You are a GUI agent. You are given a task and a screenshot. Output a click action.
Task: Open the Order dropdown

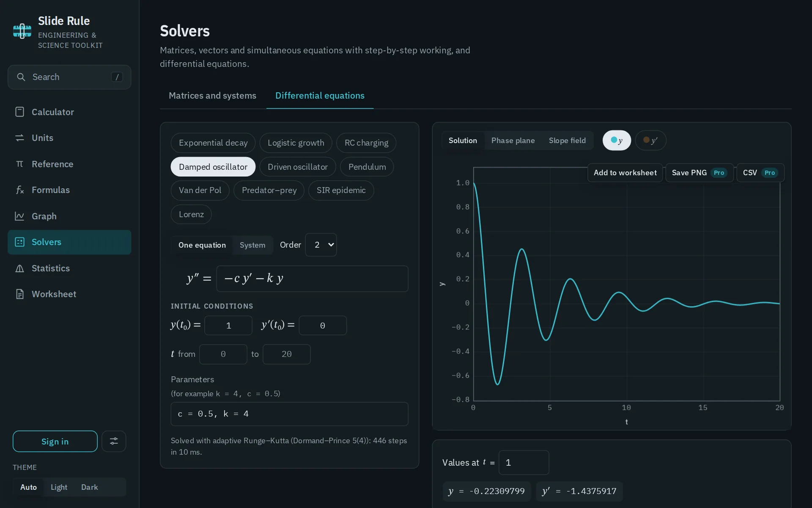pos(321,245)
